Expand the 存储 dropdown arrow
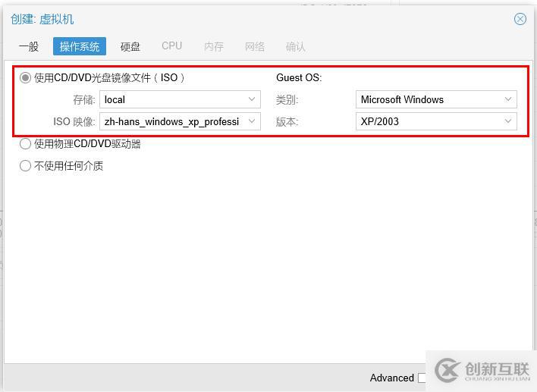537x392 pixels. (x=252, y=99)
